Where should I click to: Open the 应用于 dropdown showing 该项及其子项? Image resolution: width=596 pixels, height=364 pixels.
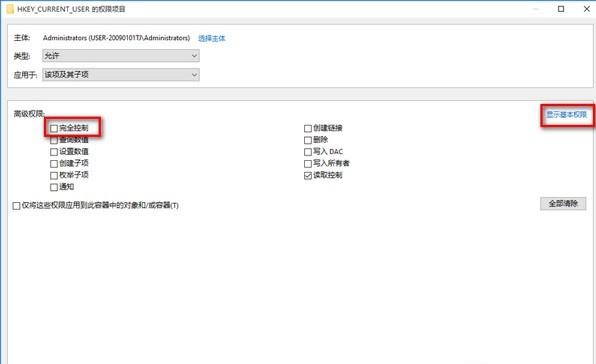121,75
